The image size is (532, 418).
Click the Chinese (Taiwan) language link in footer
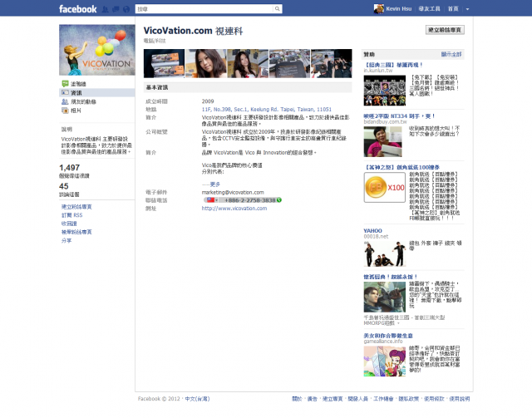[197, 399]
